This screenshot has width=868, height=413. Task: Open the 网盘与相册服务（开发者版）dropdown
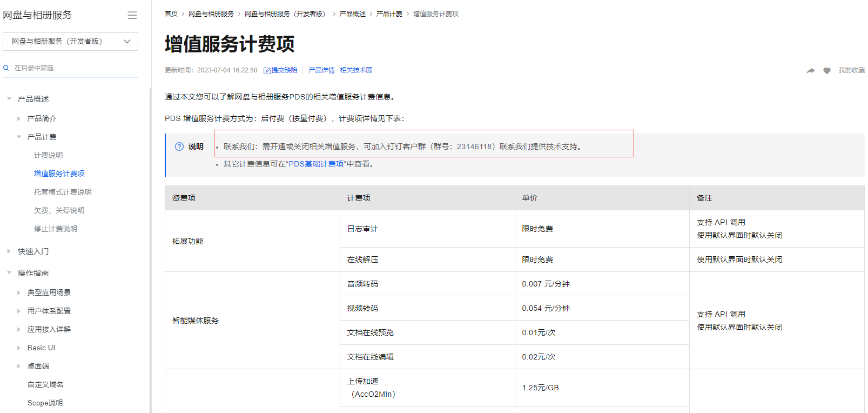pyautogui.click(x=70, y=41)
